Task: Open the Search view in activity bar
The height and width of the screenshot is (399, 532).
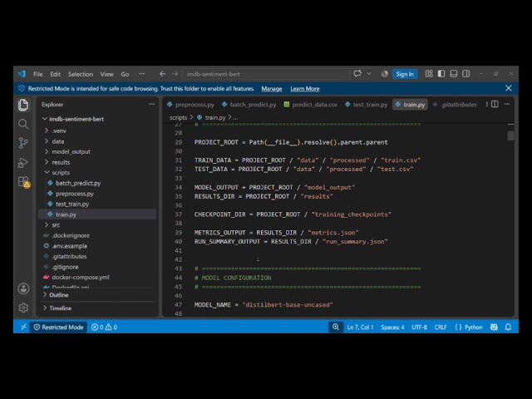Action: [23, 124]
